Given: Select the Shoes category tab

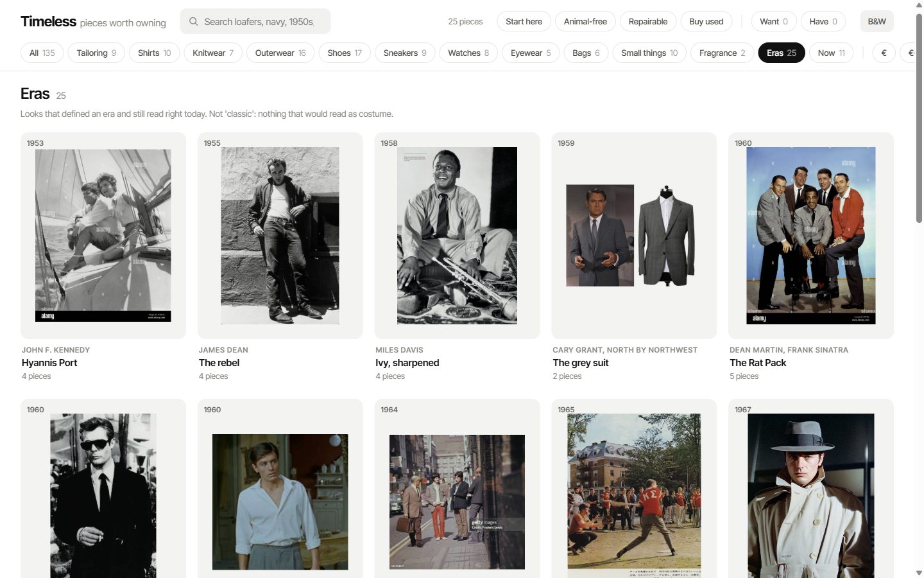Looking at the screenshot, I should tap(345, 53).
